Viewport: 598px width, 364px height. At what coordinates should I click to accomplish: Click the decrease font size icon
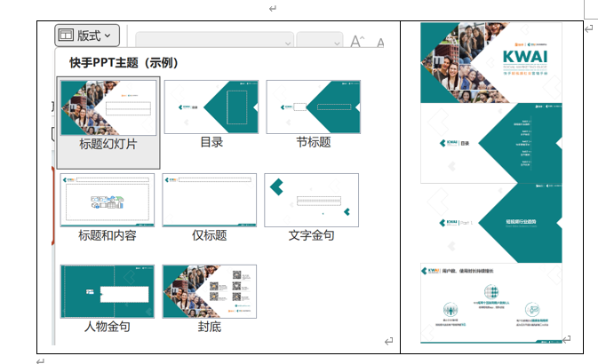tap(379, 43)
